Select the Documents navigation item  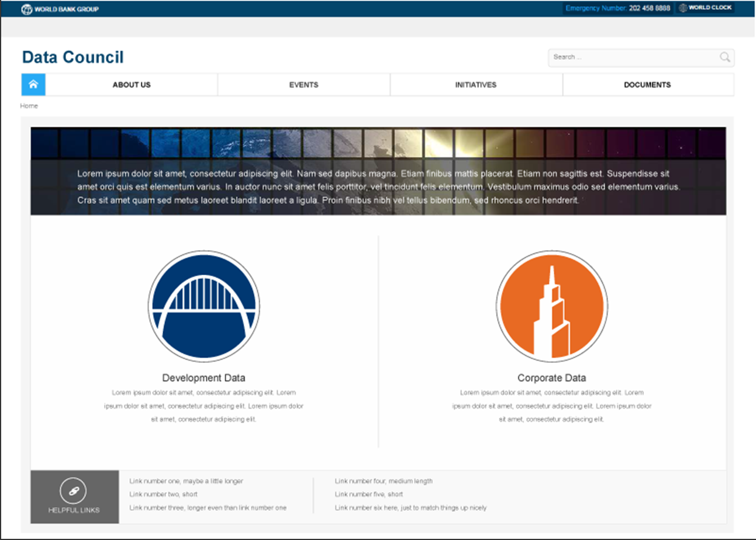[x=647, y=85]
